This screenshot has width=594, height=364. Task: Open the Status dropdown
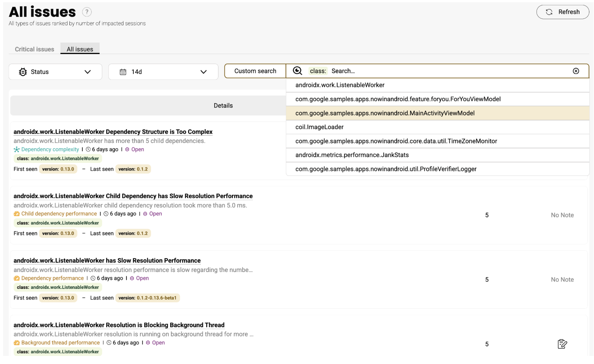[55, 72]
